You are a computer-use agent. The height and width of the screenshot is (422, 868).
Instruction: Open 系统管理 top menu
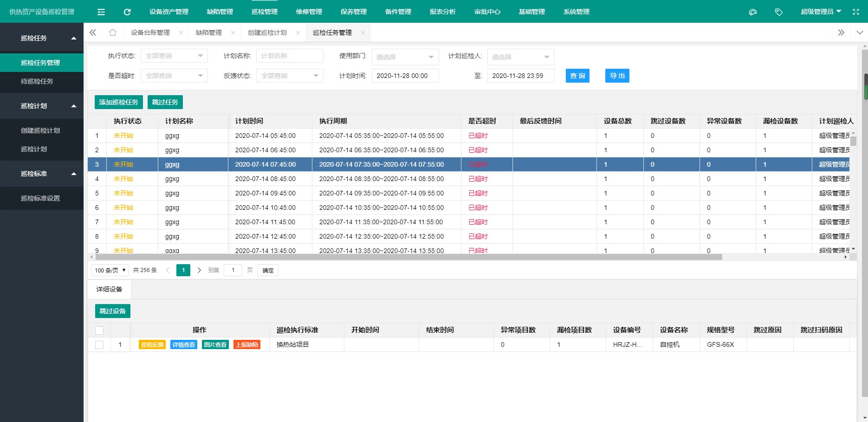pos(577,12)
